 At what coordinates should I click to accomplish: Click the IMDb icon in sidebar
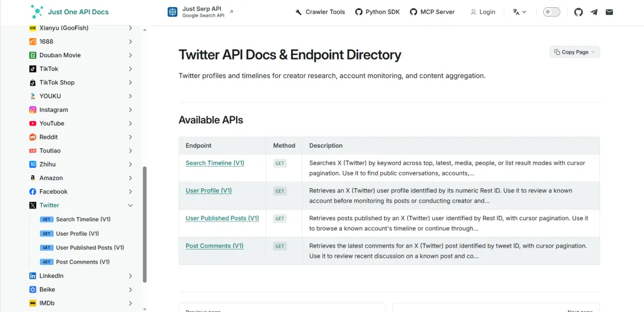click(33, 303)
